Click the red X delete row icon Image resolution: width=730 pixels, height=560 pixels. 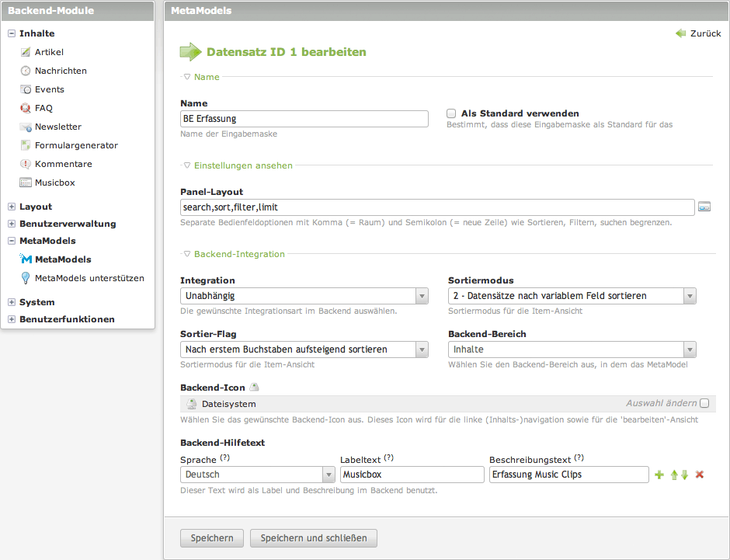[x=699, y=475]
